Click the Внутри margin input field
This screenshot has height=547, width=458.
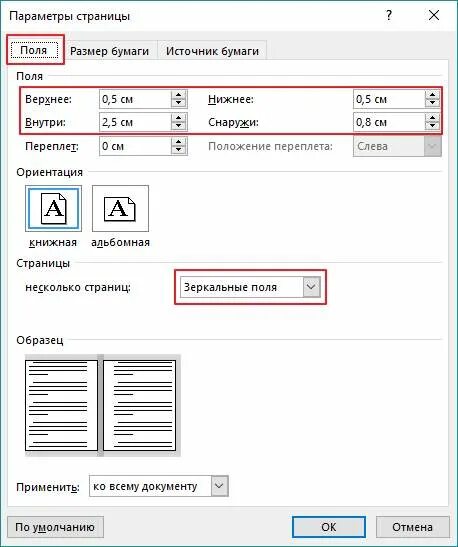pyautogui.click(x=135, y=122)
